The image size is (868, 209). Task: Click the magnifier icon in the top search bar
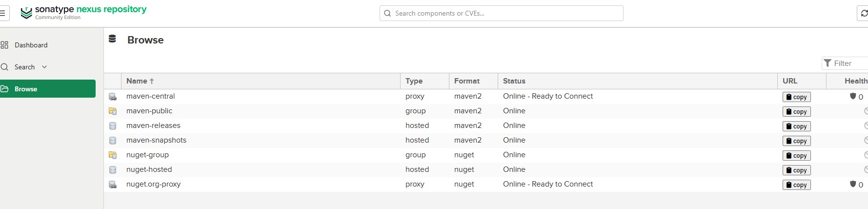tap(387, 13)
